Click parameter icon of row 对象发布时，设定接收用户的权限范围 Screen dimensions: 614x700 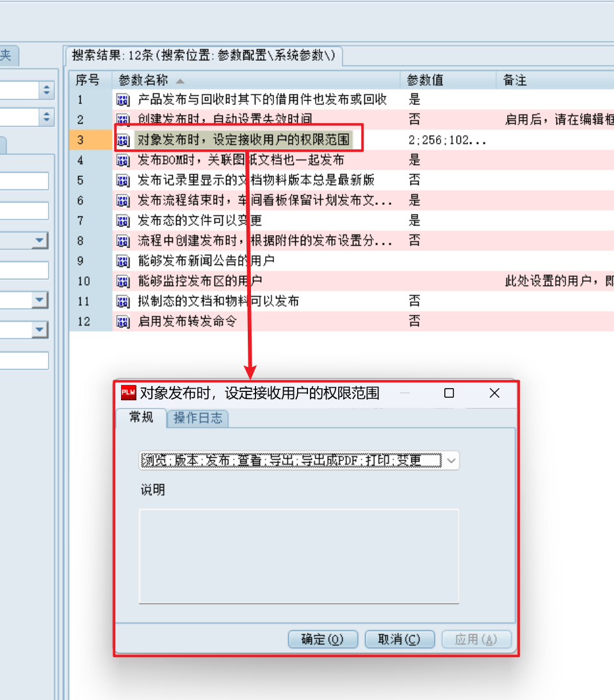pyautogui.click(x=123, y=140)
